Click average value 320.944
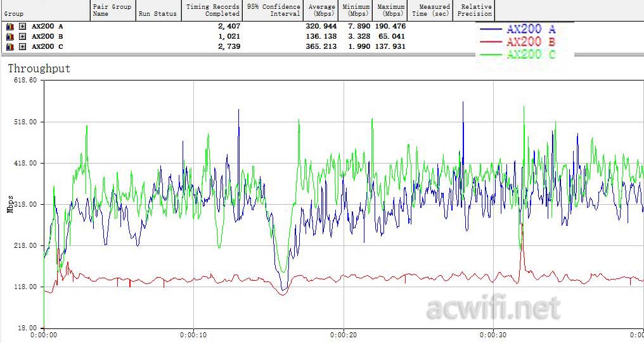 click(x=321, y=26)
